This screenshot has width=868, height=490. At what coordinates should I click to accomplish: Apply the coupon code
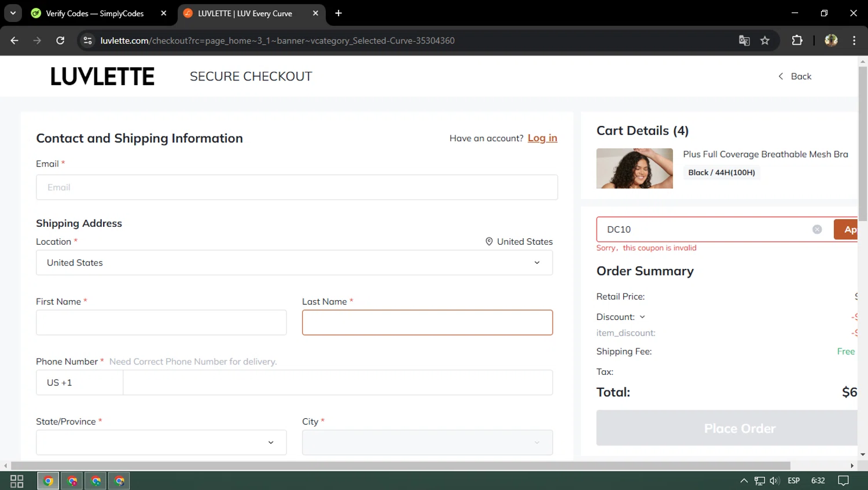(x=846, y=230)
